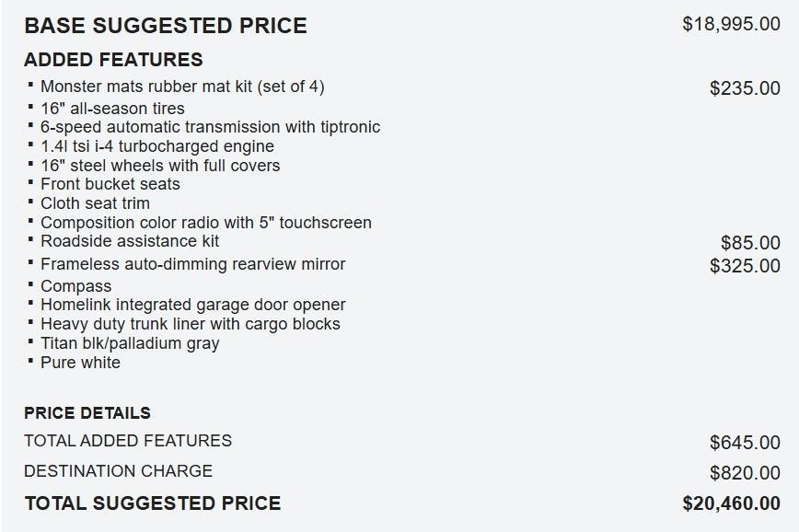Click the 6-speed automatic transmission item
The width and height of the screenshot is (799, 532).
[x=210, y=127]
